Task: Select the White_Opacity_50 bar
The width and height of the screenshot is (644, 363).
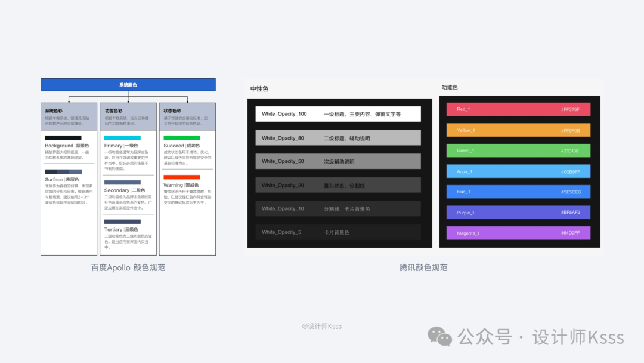Action: point(338,161)
